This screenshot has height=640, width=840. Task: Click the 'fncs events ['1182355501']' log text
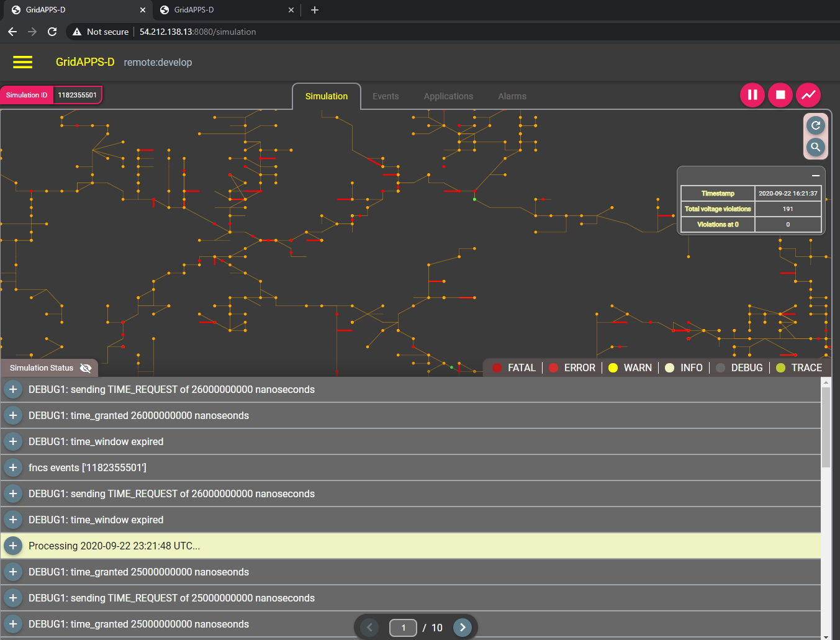pos(88,468)
